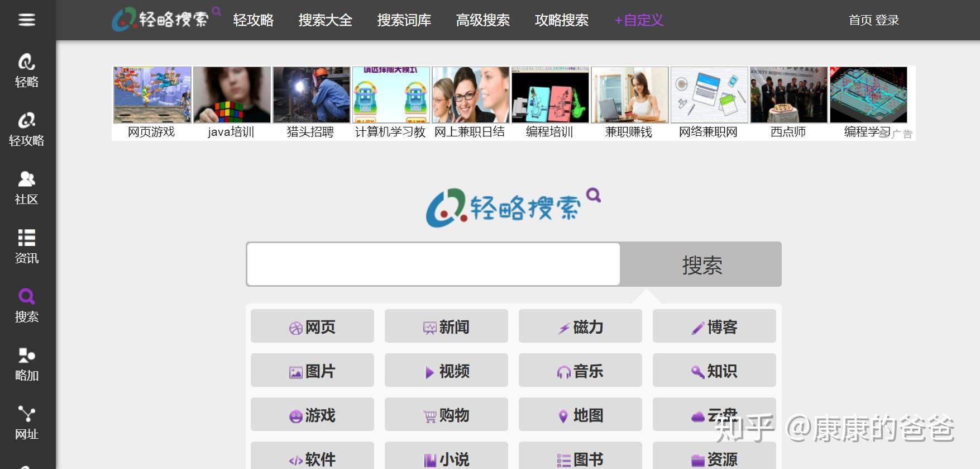Image resolution: width=980 pixels, height=469 pixels.
Task: Select 游戏 search category
Action: click(x=312, y=414)
